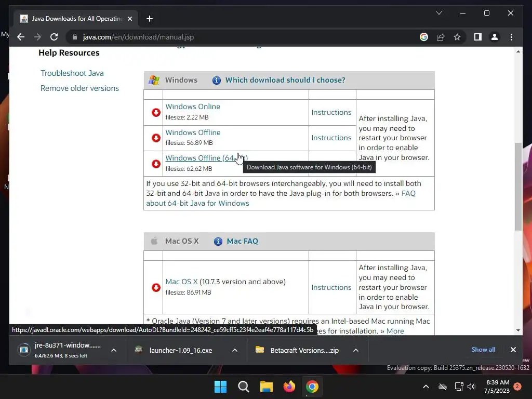Open the clock showing 8:39 AM 7/5/2023
The height and width of the screenshot is (399, 532).
[x=497, y=387]
